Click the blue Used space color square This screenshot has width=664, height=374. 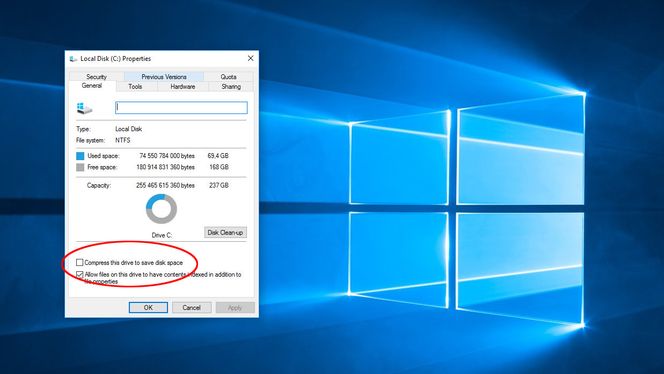tap(80, 156)
